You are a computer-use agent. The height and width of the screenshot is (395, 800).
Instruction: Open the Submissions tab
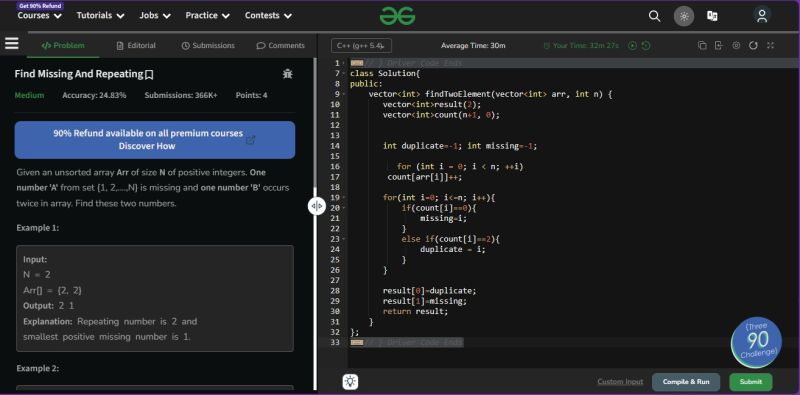(x=208, y=45)
